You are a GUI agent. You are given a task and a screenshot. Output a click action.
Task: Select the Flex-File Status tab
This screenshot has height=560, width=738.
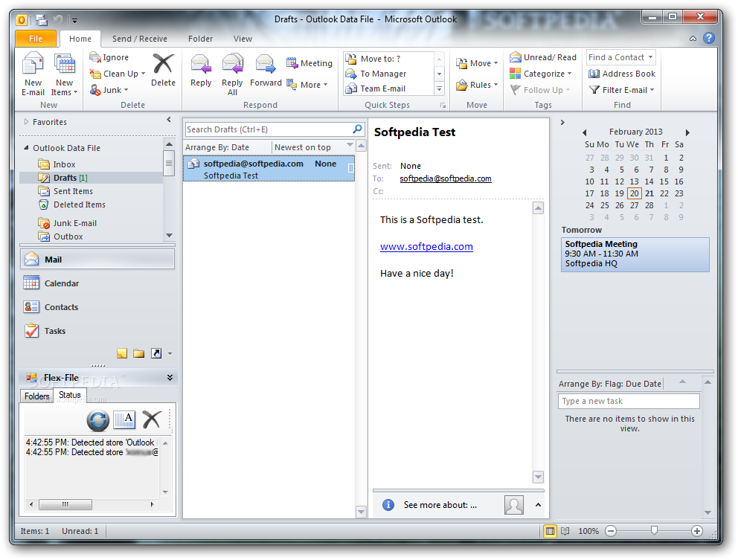pos(70,395)
